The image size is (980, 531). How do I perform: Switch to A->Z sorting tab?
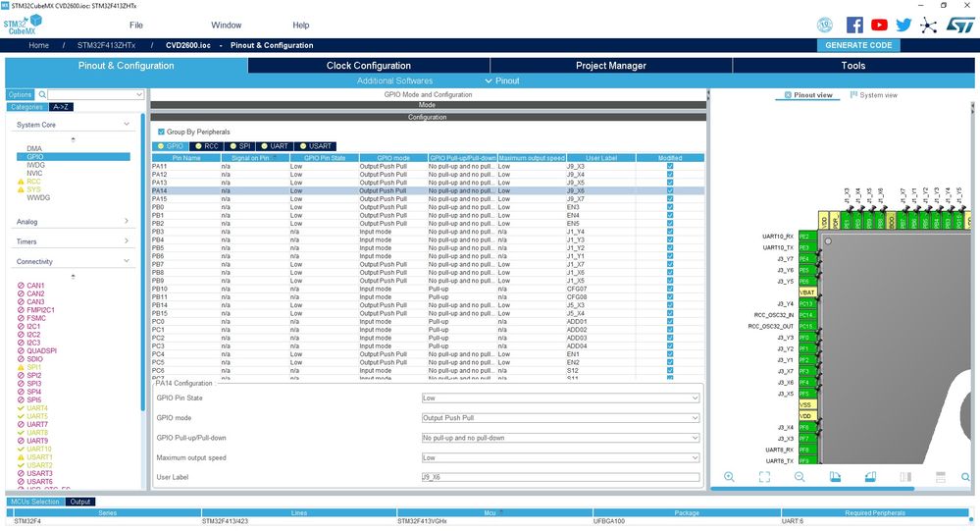pos(61,107)
